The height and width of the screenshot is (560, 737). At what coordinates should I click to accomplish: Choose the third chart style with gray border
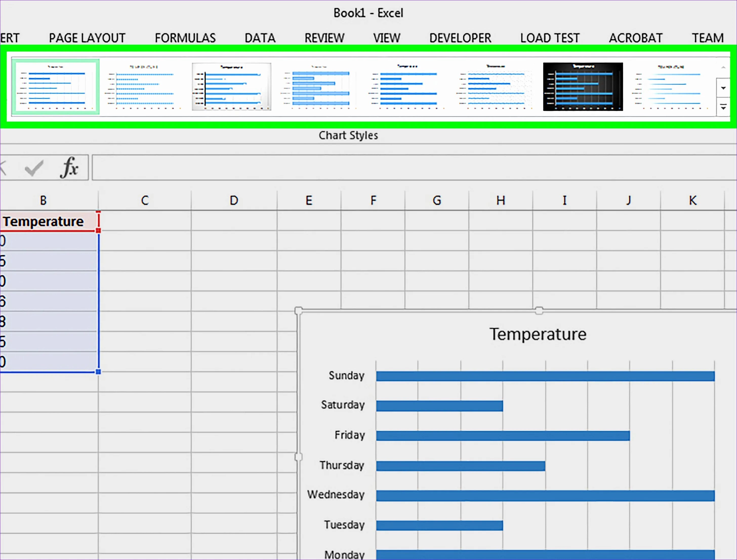click(x=231, y=87)
